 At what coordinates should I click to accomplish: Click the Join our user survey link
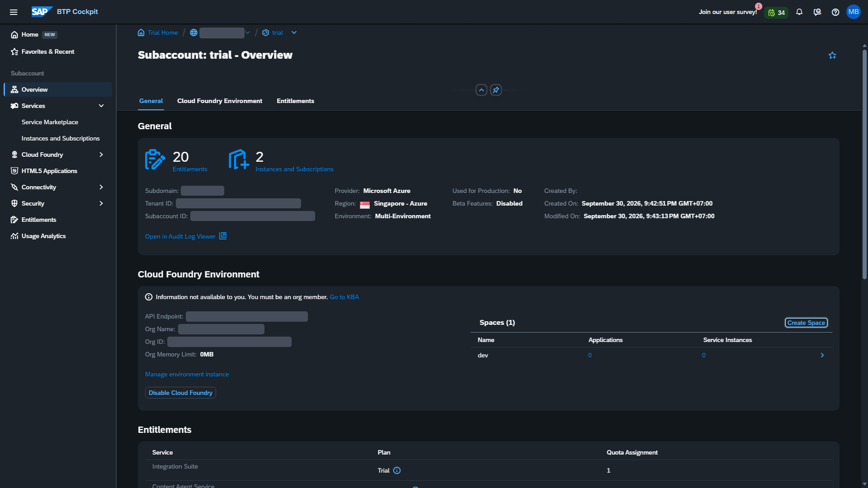(x=728, y=12)
